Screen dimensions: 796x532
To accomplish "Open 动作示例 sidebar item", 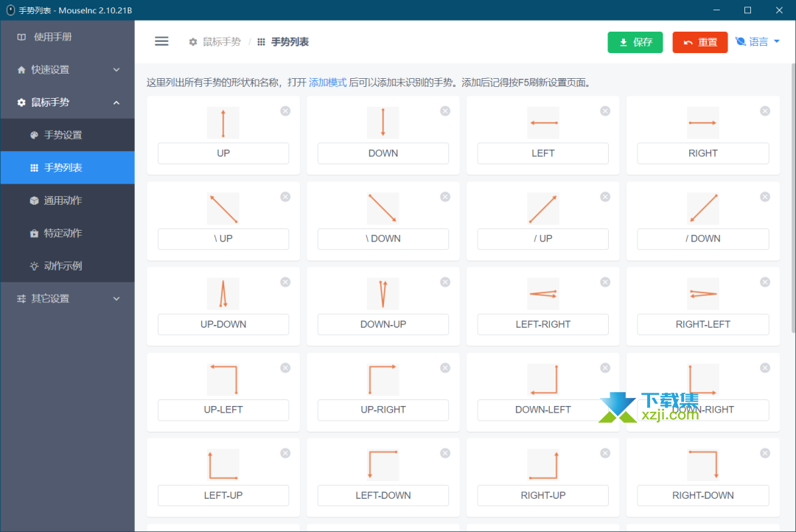I will point(68,266).
